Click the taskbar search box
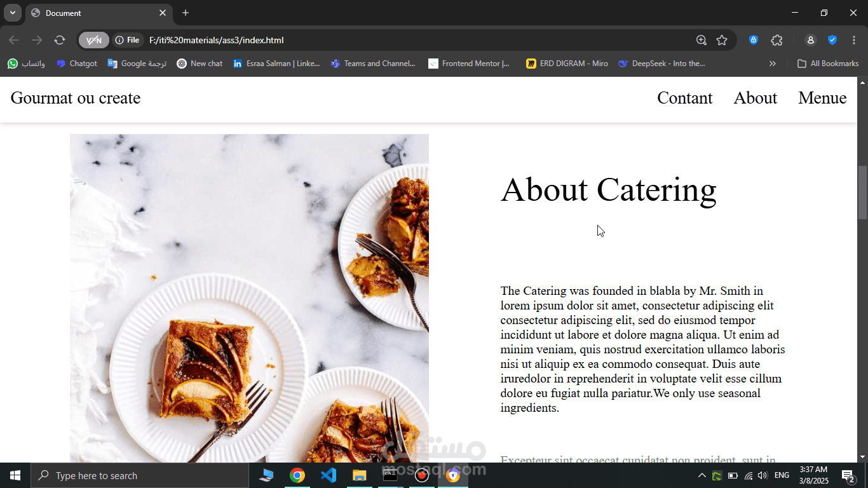 click(140, 475)
